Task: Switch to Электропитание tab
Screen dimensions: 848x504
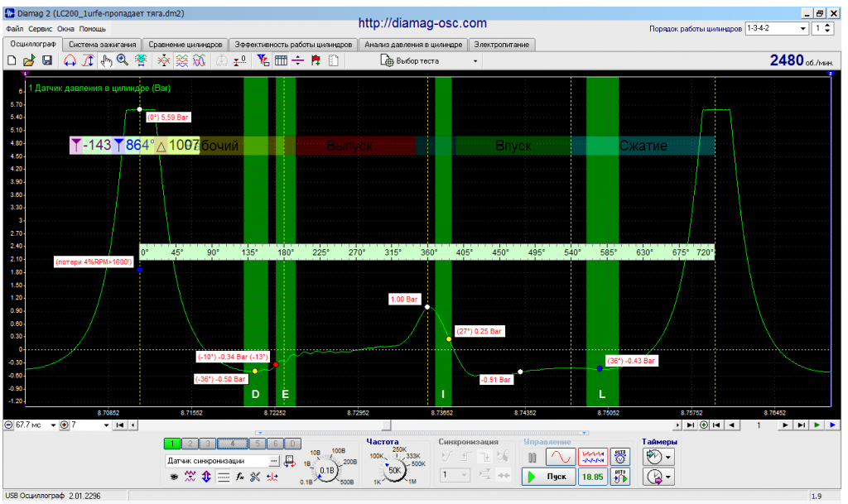Action: tap(501, 45)
